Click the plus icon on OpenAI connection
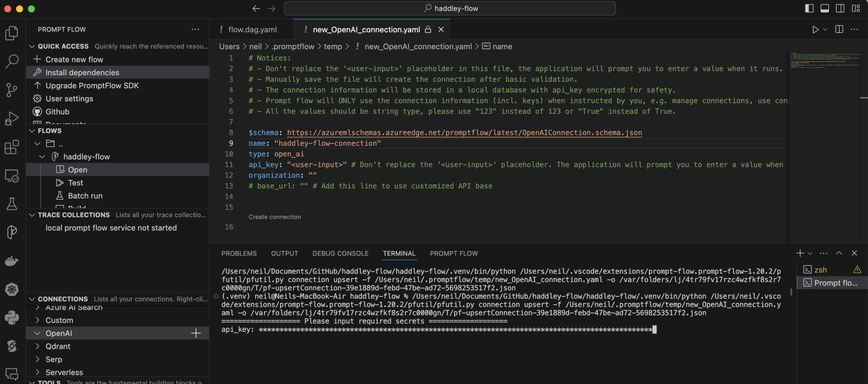Image resolution: width=868 pixels, height=384 pixels. [x=196, y=333]
